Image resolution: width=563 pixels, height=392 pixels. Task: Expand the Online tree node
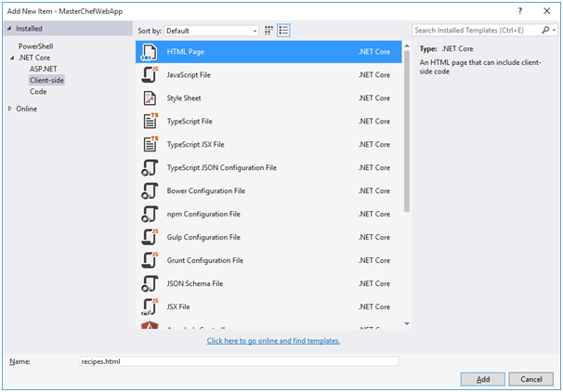[9, 109]
